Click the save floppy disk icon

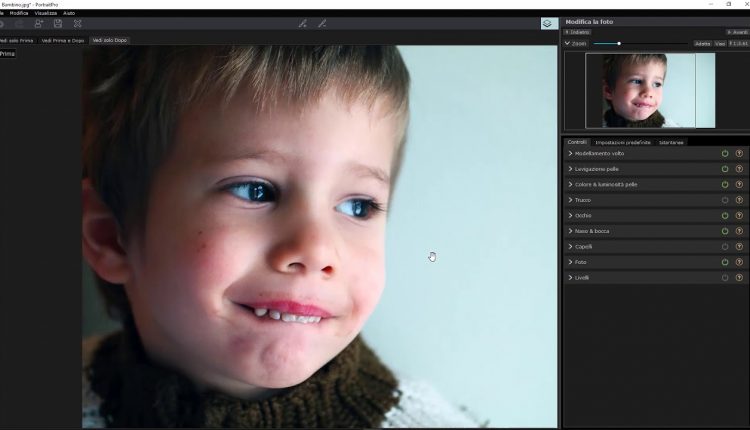coord(58,23)
